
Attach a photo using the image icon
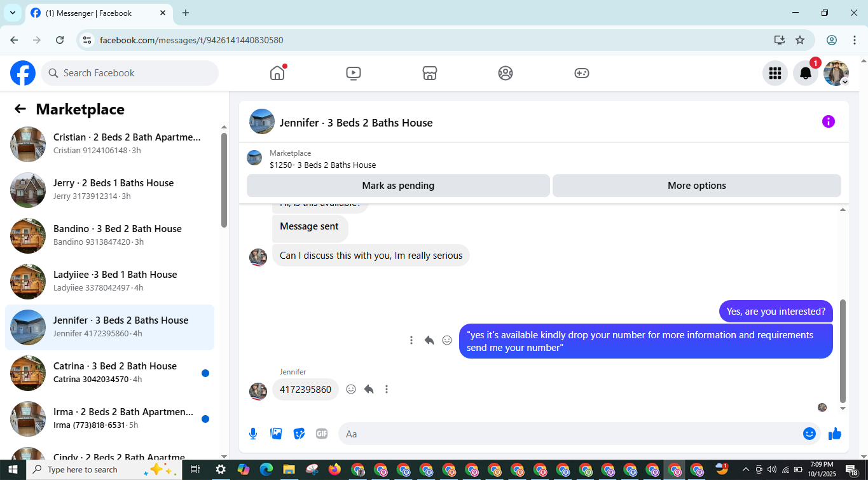tap(276, 434)
